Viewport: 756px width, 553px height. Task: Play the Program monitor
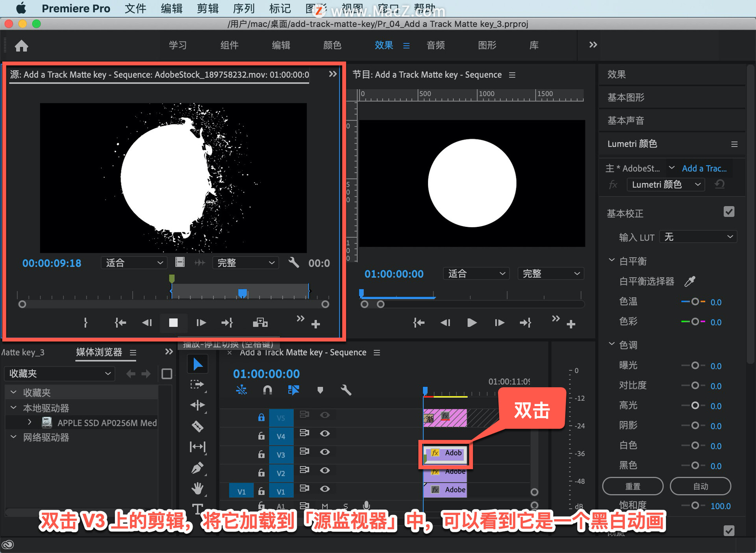472,323
